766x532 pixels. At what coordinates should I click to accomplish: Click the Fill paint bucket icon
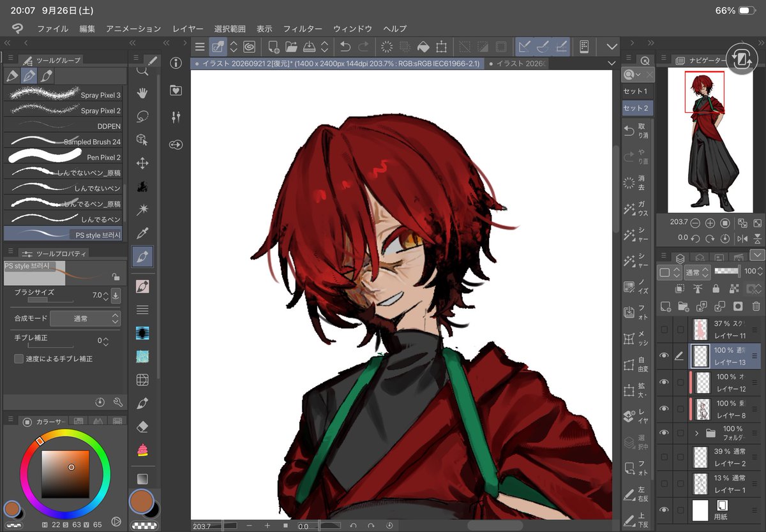point(423,47)
